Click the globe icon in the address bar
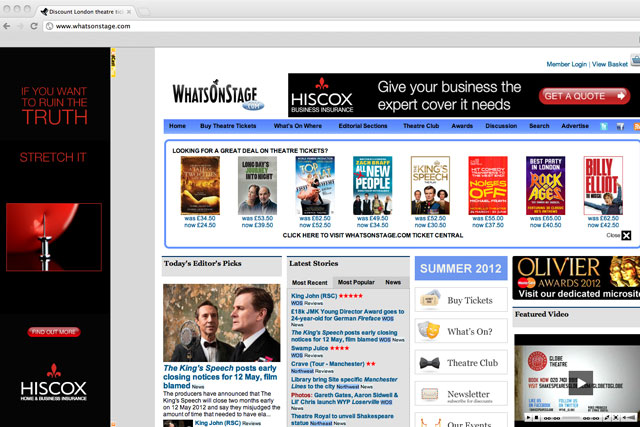This screenshot has height=427, width=640. pyautogui.click(x=49, y=26)
